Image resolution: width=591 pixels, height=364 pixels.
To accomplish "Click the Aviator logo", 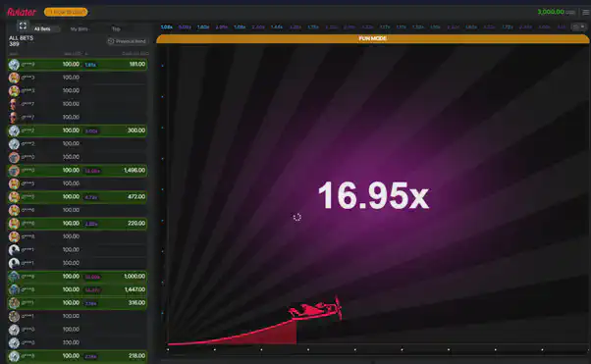I will (22, 12).
